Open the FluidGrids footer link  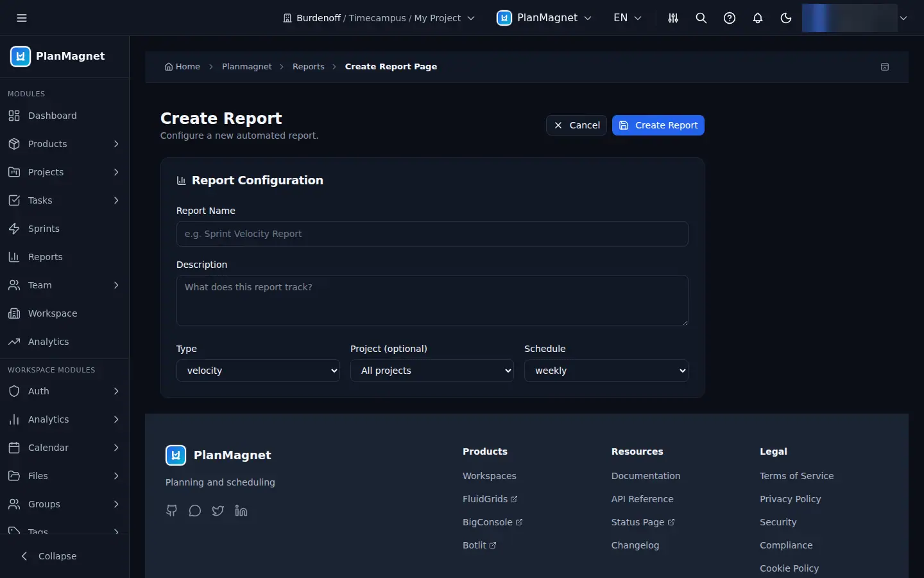click(x=490, y=499)
